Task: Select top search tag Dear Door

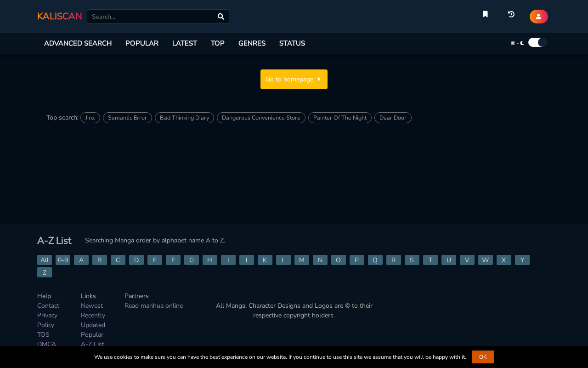Action: coord(393,118)
